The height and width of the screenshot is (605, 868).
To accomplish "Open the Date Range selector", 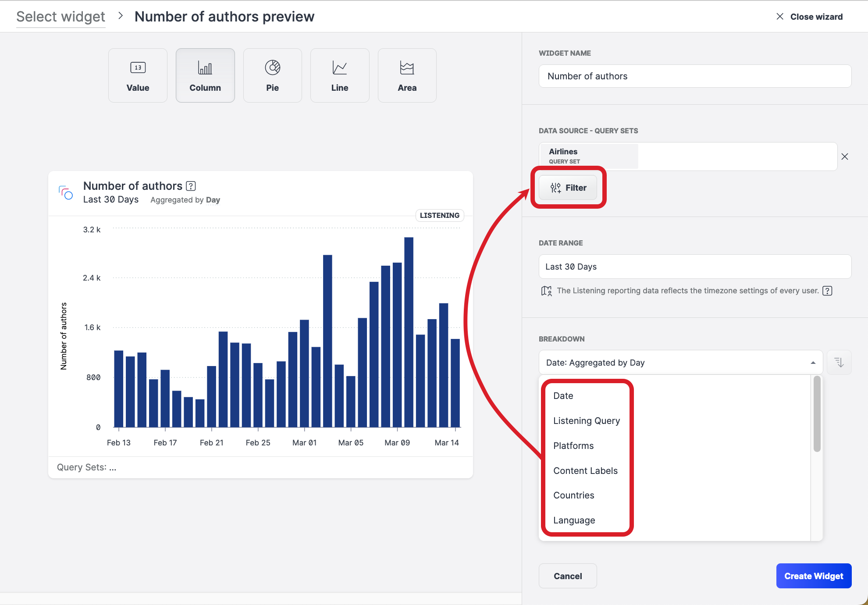I will pos(695,267).
